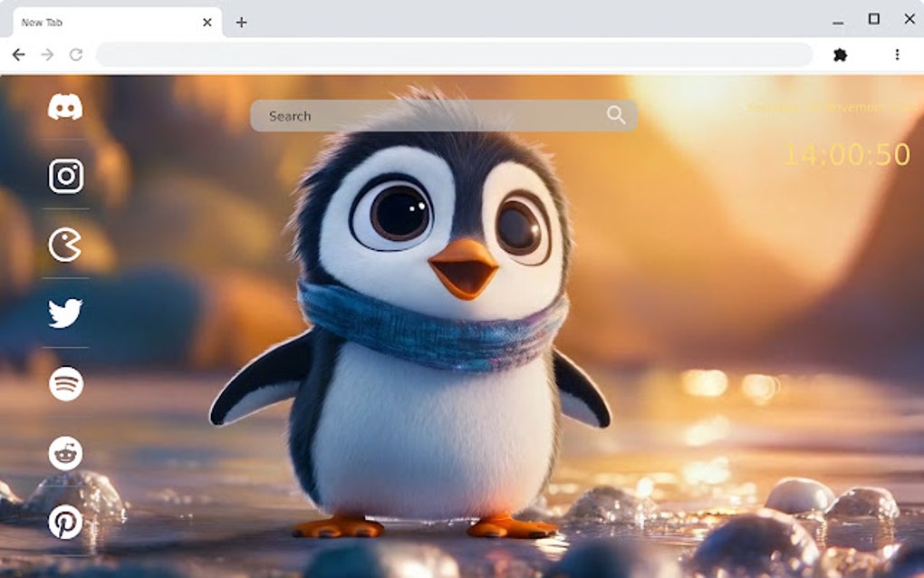Viewport: 924px width, 578px height.
Task: Click the magnifier icon in the search bar
Action: 617,115
